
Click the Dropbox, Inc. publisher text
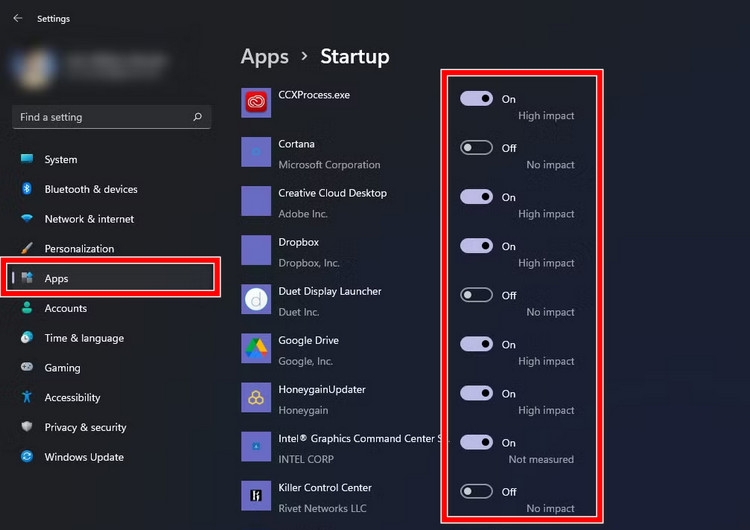point(309,263)
